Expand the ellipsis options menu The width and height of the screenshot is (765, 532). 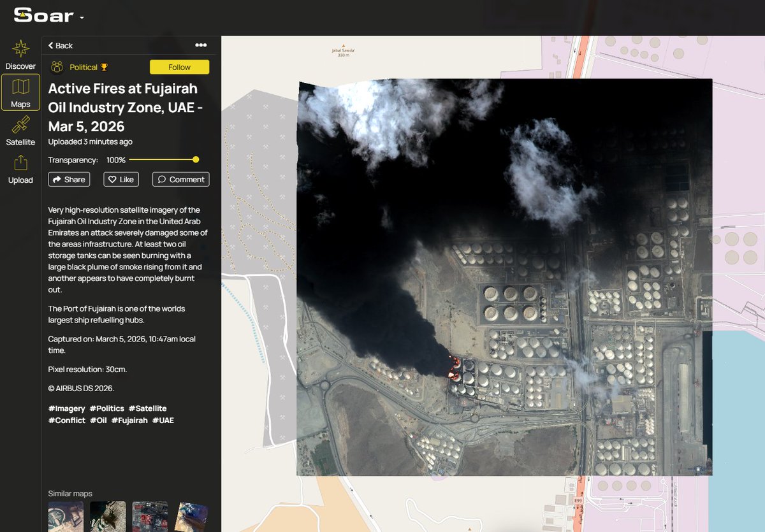(x=201, y=45)
